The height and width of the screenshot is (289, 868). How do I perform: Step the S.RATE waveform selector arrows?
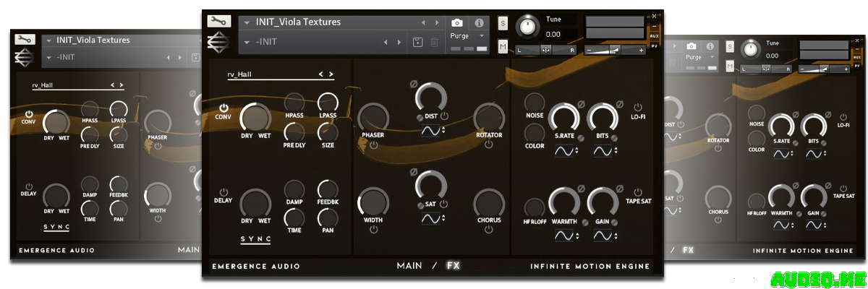point(577,151)
